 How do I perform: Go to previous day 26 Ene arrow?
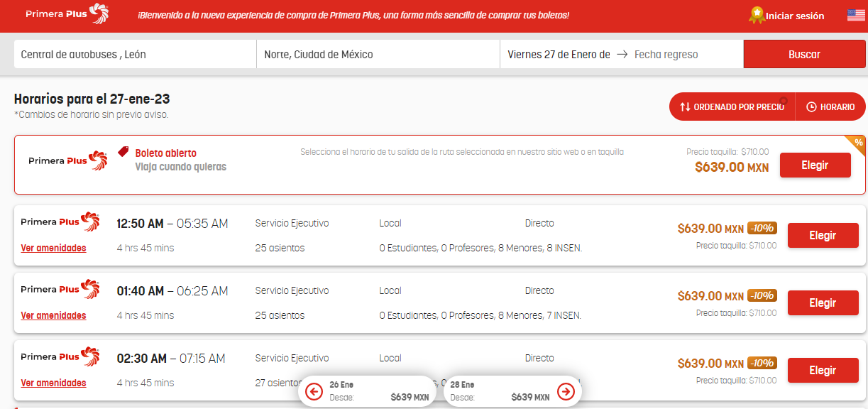click(x=314, y=391)
